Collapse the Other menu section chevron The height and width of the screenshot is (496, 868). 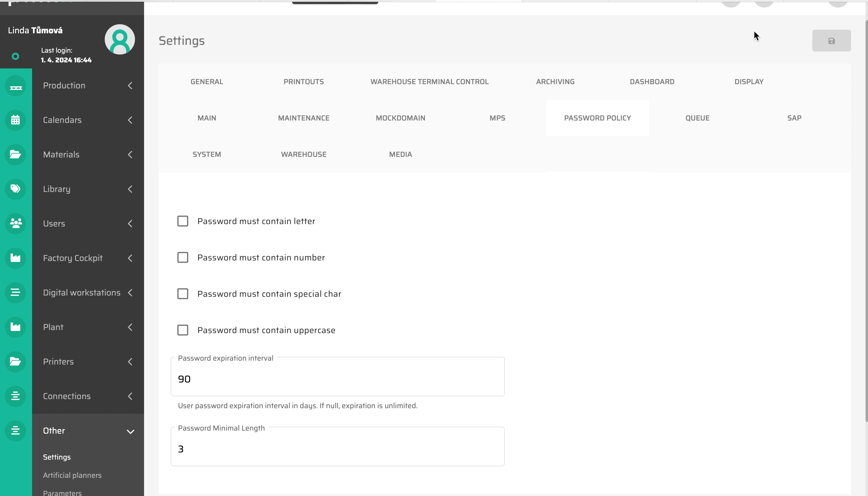coord(130,432)
